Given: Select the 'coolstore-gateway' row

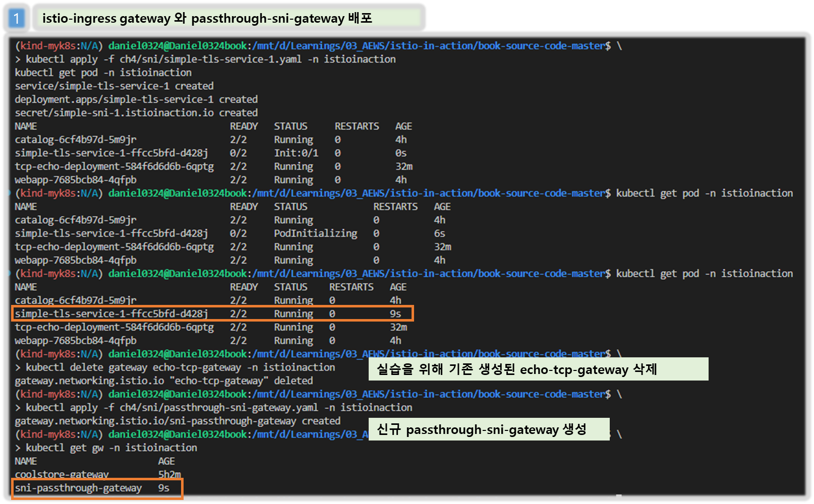Looking at the screenshot, I should tap(98, 474).
